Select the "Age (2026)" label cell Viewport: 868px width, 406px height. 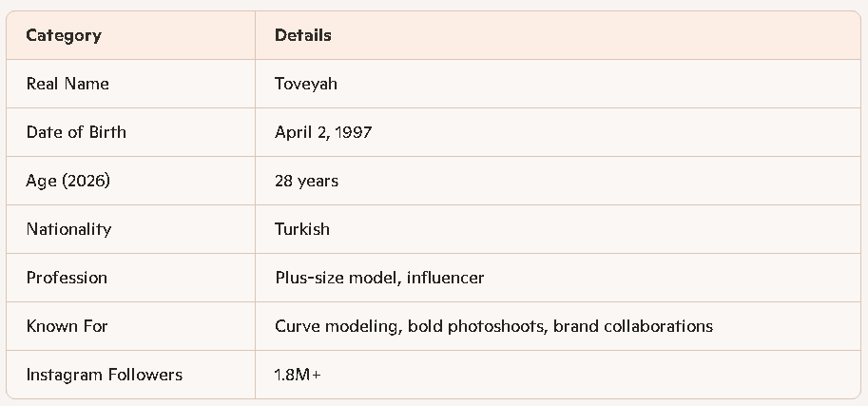tap(68, 181)
